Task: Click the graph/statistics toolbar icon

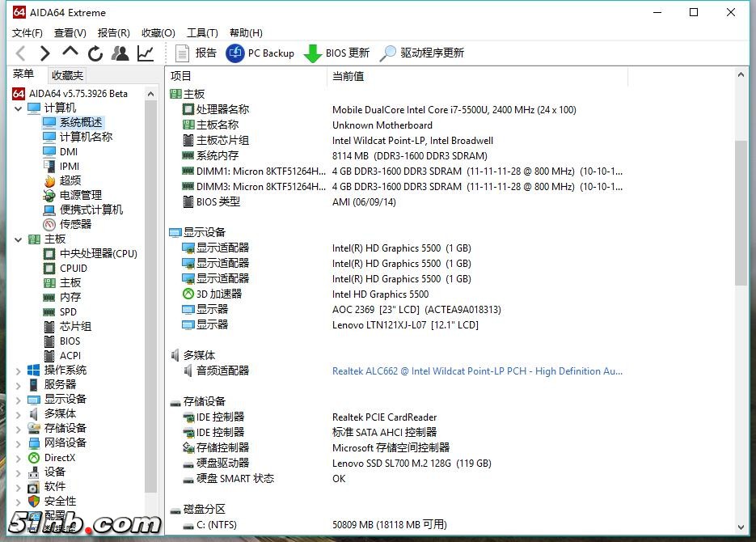Action: (144, 53)
